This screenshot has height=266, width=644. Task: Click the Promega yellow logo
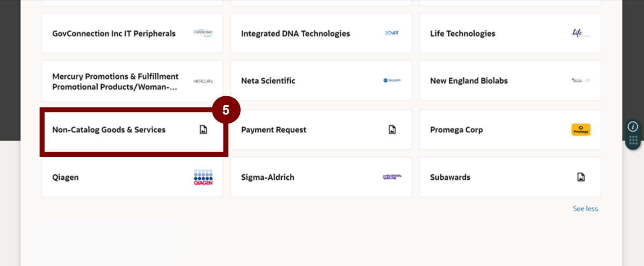[x=581, y=130]
